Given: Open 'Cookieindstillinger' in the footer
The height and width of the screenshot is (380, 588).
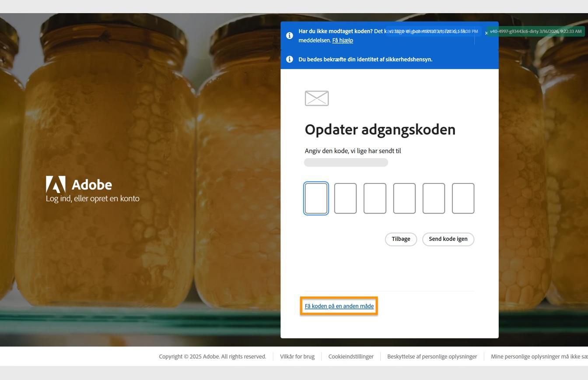Looking at the screenshot, I should coord(351,356).
